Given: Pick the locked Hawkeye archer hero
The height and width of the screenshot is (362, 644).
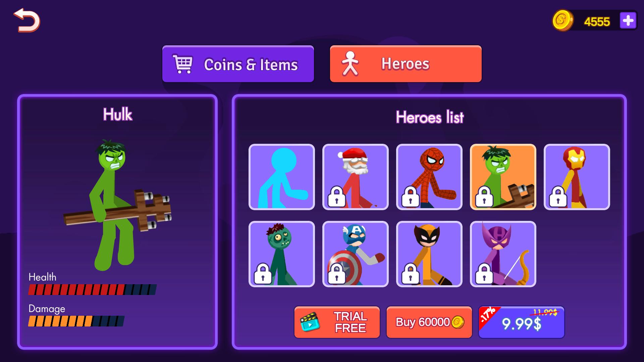Looking at the screenshot, I should click(x=503, y=254).
